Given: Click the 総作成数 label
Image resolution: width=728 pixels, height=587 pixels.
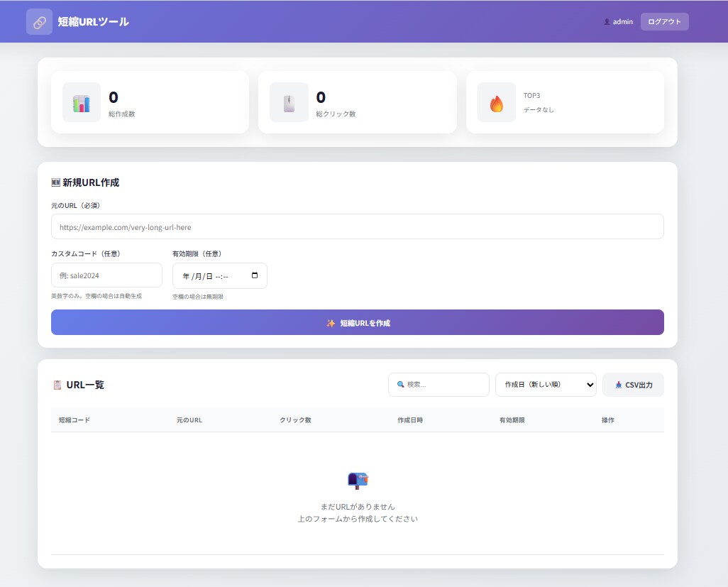Looking at the screenshot, I should 121,114.
